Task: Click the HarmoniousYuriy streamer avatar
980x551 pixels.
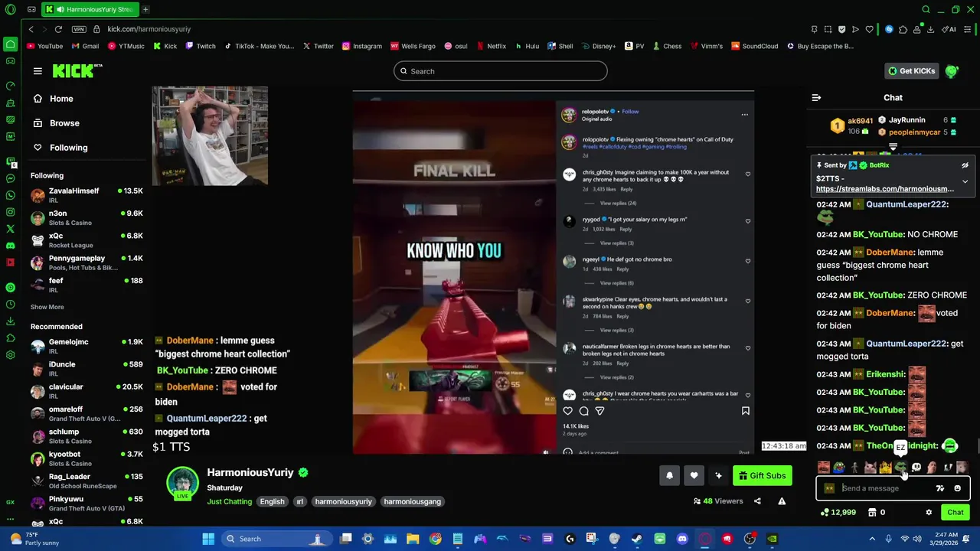Action: click(183, 484)
